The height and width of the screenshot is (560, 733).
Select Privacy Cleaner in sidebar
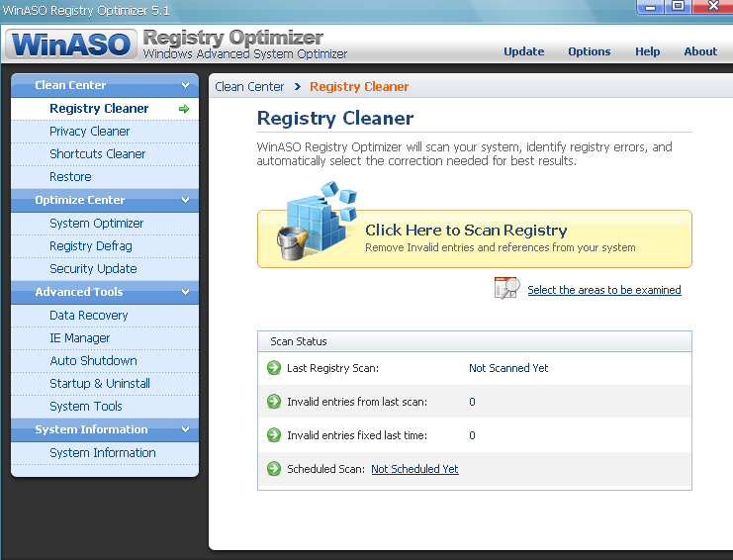coord(89,132)
